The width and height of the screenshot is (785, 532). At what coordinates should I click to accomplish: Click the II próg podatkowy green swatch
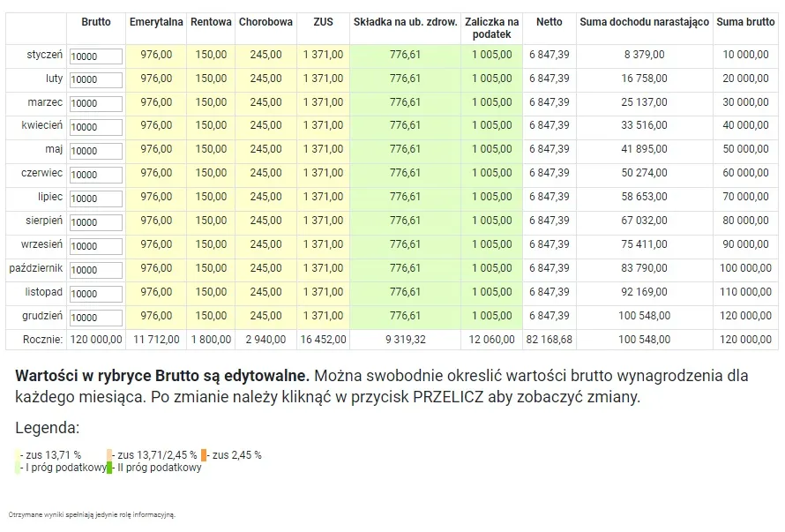(x=108, y=467)
